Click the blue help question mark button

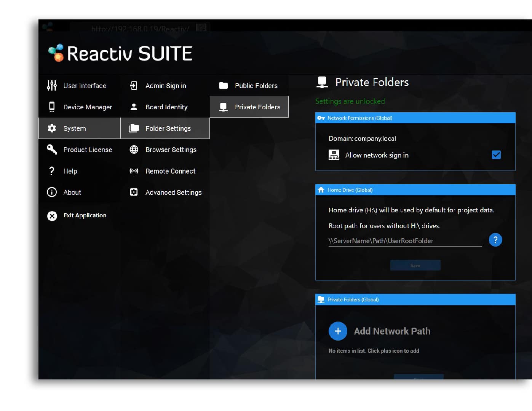[x=495, y=240]
